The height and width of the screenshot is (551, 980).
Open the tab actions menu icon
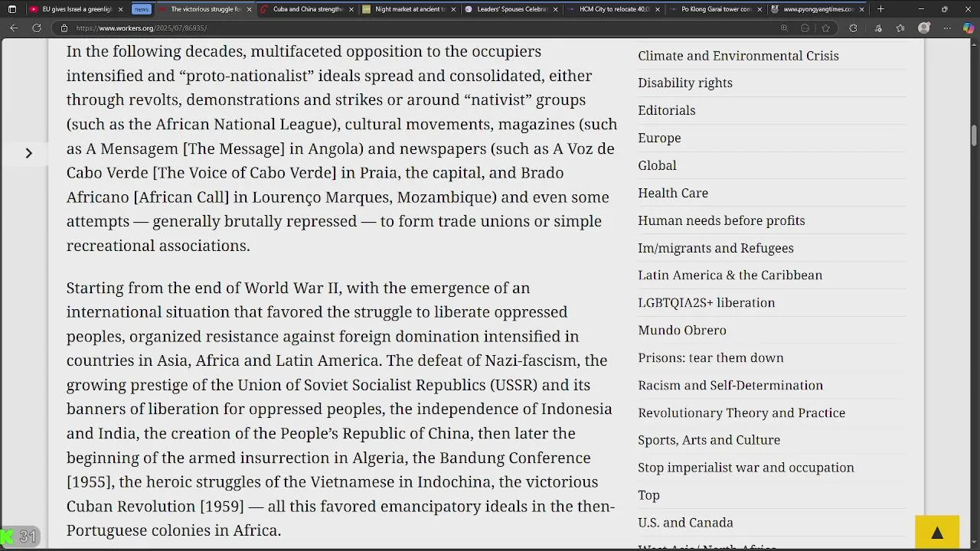click(x=11, y=9)
